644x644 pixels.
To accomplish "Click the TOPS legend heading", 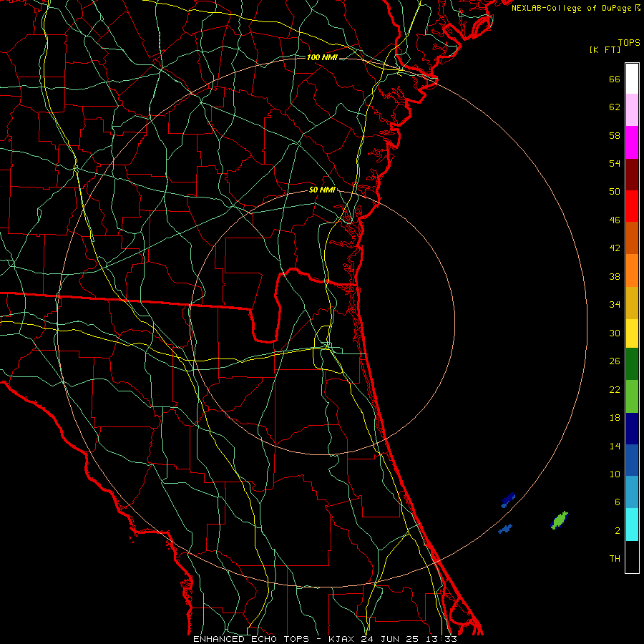I will tap(629, 43).
